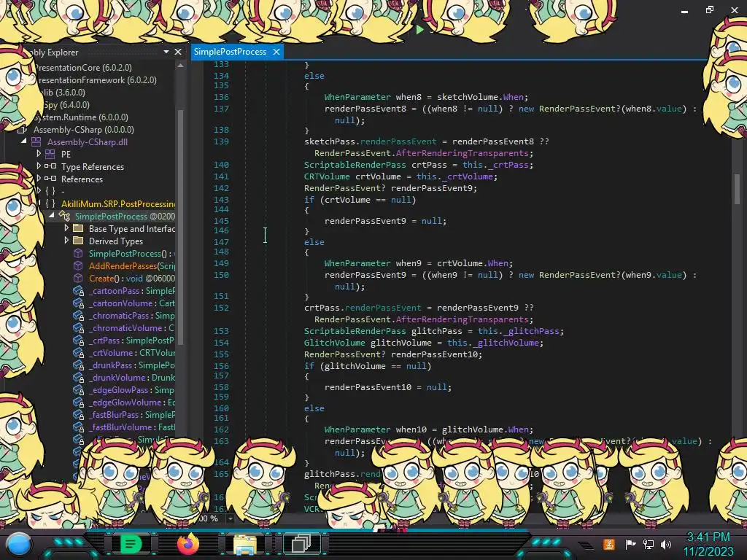
Task: Open the volume control in system tray
Action: pos(666,544)
